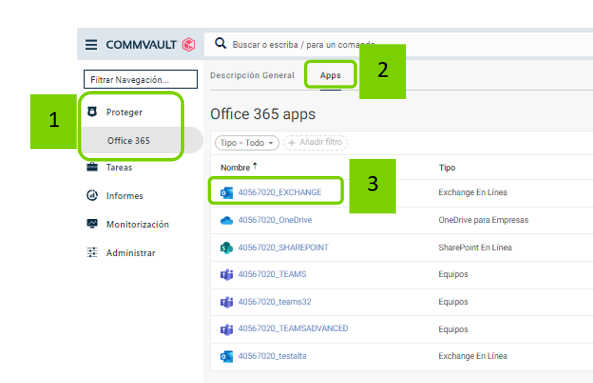
Task: Open Monitorización in the sidebar
Action: pyautogui.click(x=138, y=224)
